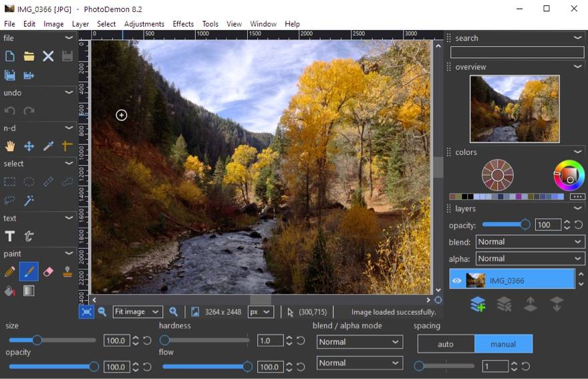Screen dimensions: 588x379
Task: Select the Pencil tool
Action: tap(10, 271)
